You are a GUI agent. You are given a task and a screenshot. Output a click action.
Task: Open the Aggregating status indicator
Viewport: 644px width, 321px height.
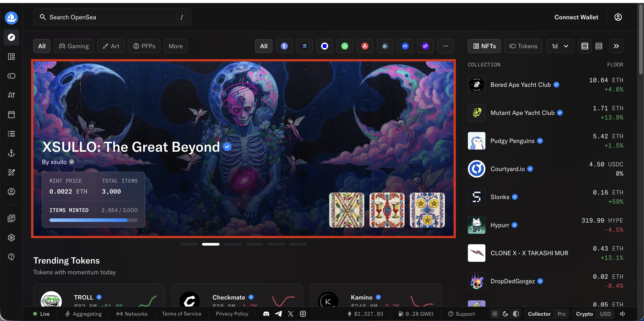click(x=83, y=314)
